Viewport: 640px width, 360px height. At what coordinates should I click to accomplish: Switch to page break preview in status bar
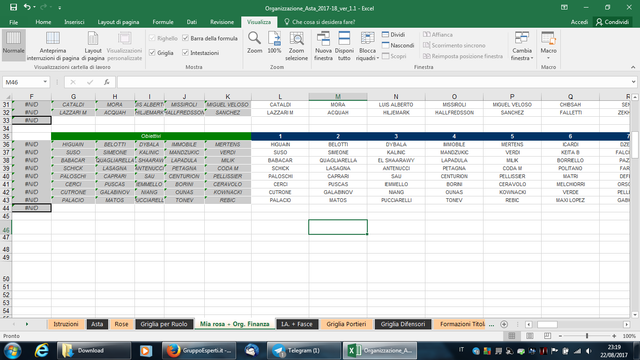(x=547, y=336)
